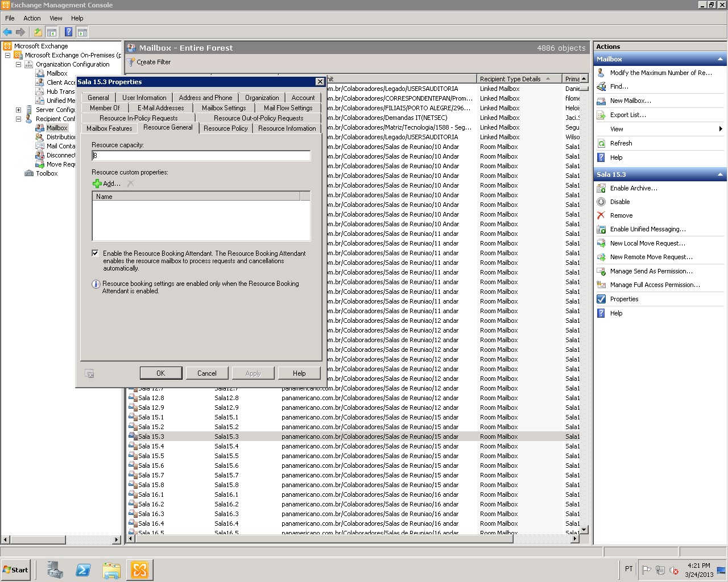This screenshot has width=728, height=582.
Task: Open PowerShell from the taskbar
Action: tap(83, 569)
